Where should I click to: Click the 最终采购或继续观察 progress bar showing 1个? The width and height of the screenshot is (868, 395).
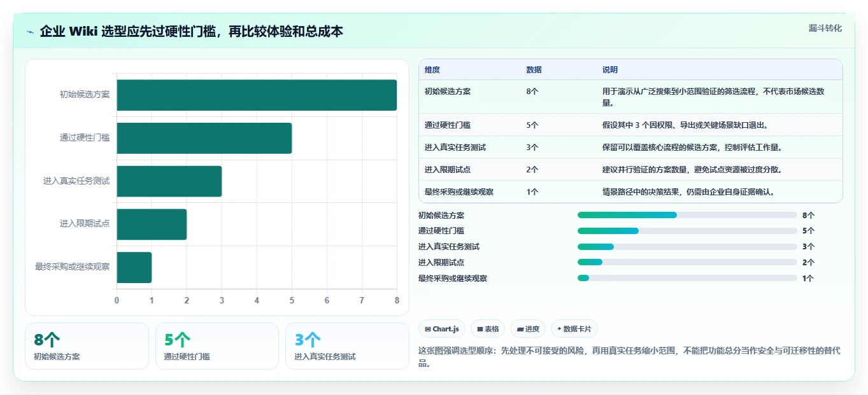click(x=687, y=278)
